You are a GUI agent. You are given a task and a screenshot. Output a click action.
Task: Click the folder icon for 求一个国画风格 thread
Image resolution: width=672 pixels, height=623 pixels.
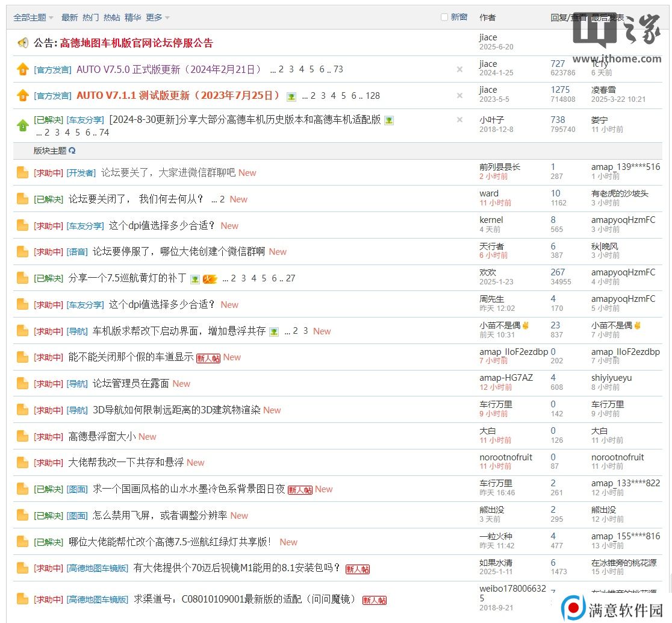[22, 489]
